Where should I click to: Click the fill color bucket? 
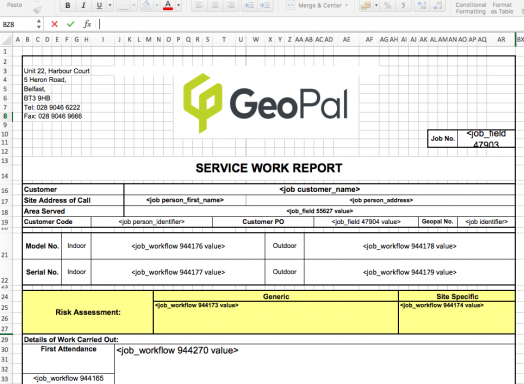point(146,5)
